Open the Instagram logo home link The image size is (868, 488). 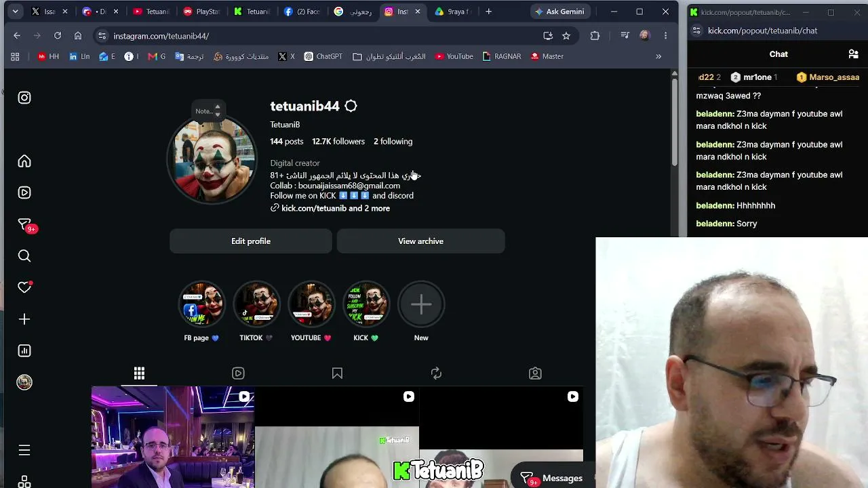coord(24,98)
